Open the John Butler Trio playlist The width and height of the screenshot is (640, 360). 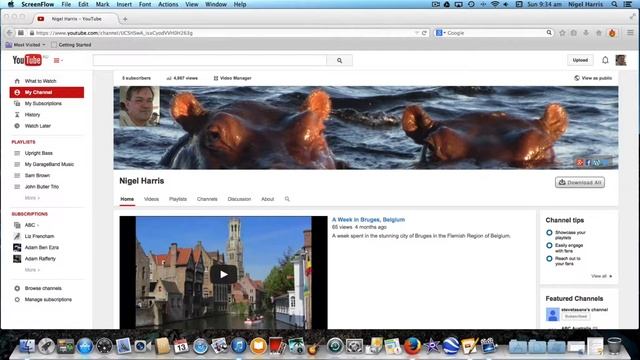click(42, 187)
